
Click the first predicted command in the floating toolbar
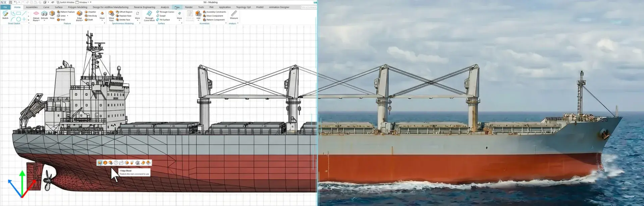coord(100,163)
